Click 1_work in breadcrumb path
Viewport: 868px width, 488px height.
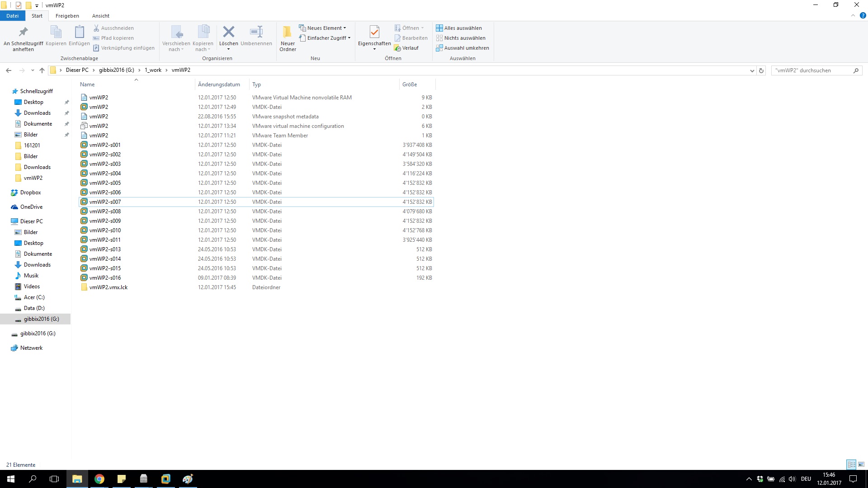pos(153,70)
